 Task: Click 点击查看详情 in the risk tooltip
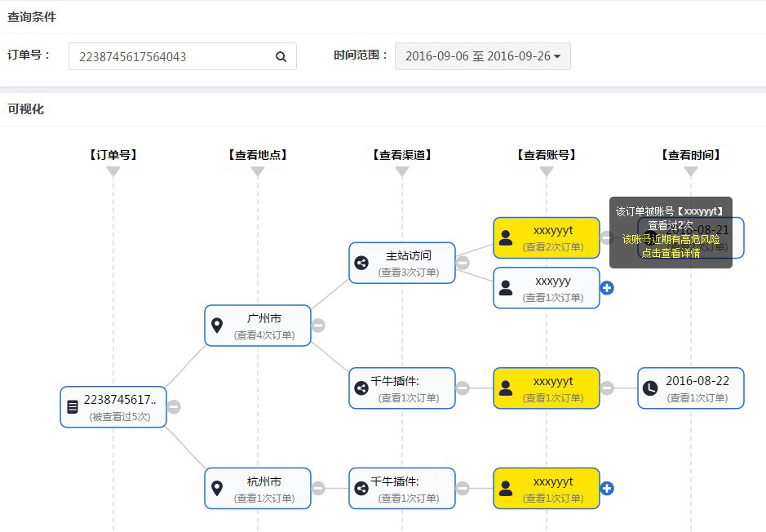(671, 253)
